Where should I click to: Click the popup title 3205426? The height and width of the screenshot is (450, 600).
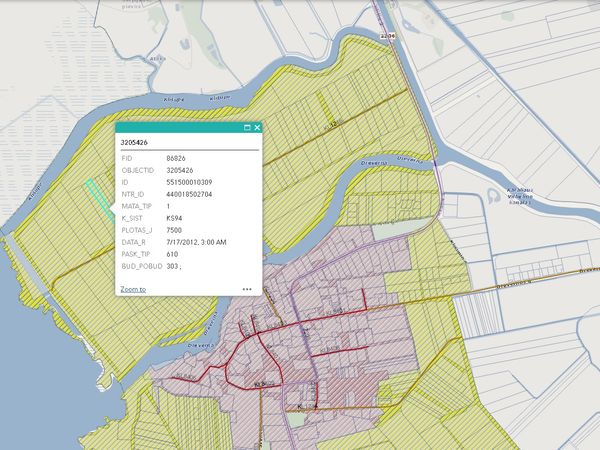[135, 143]
